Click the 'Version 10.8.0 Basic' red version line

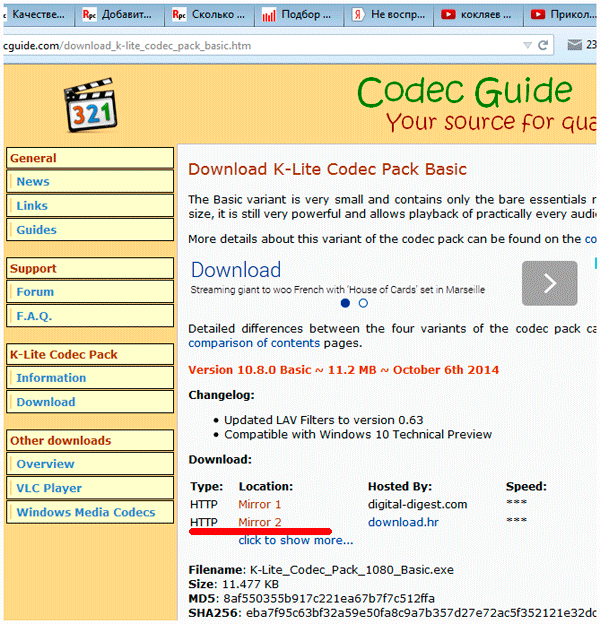pyautogui.click(x=343, y=370)
